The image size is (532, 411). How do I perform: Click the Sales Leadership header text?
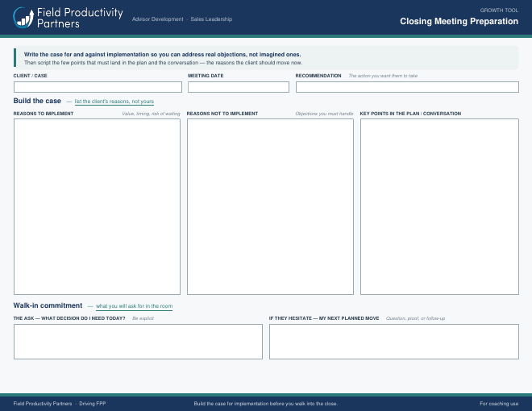pyautogui.click(x=211, y=19)
